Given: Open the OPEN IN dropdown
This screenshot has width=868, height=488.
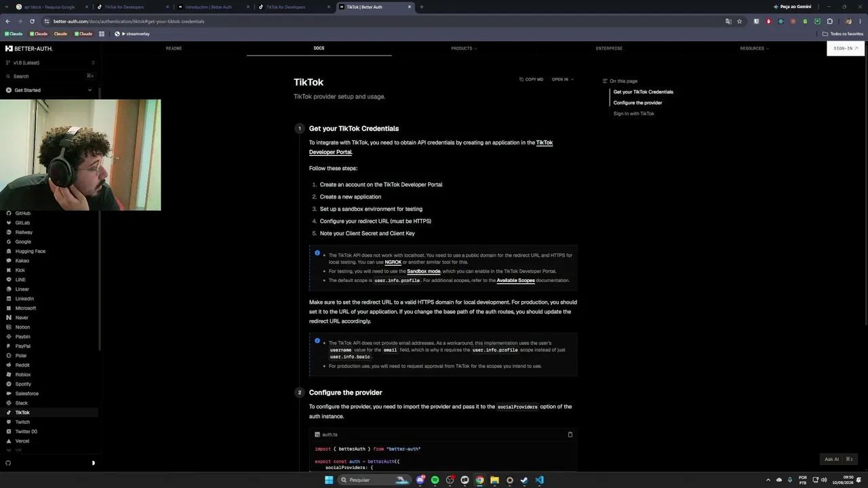Looking at the screenshot, I should (x=563, y=79).
